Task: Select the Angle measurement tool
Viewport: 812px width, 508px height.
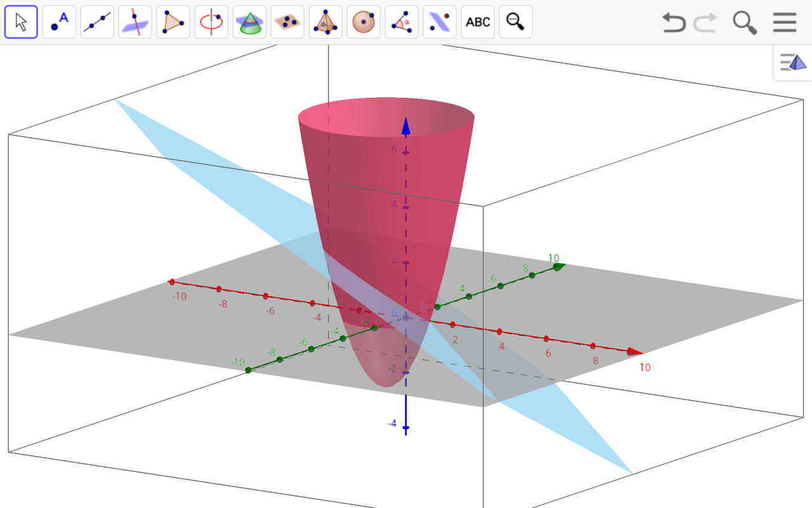Action: (x=401, y=22)
